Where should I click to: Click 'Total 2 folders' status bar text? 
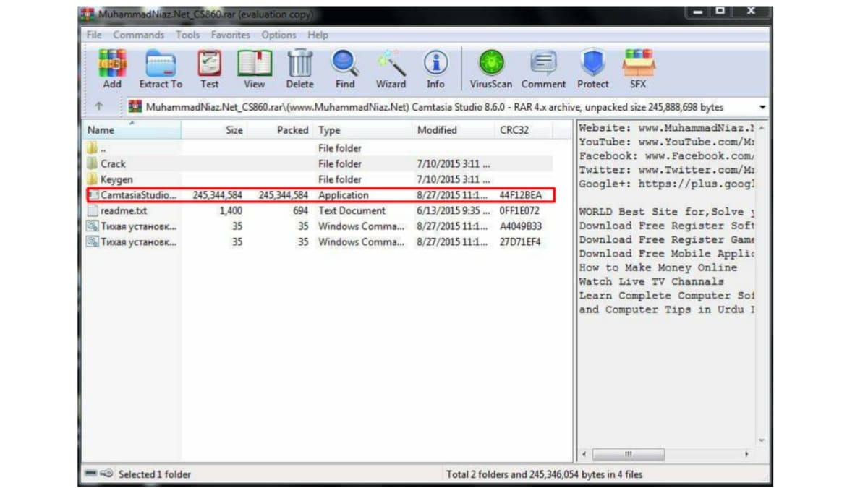click(544, 474)
